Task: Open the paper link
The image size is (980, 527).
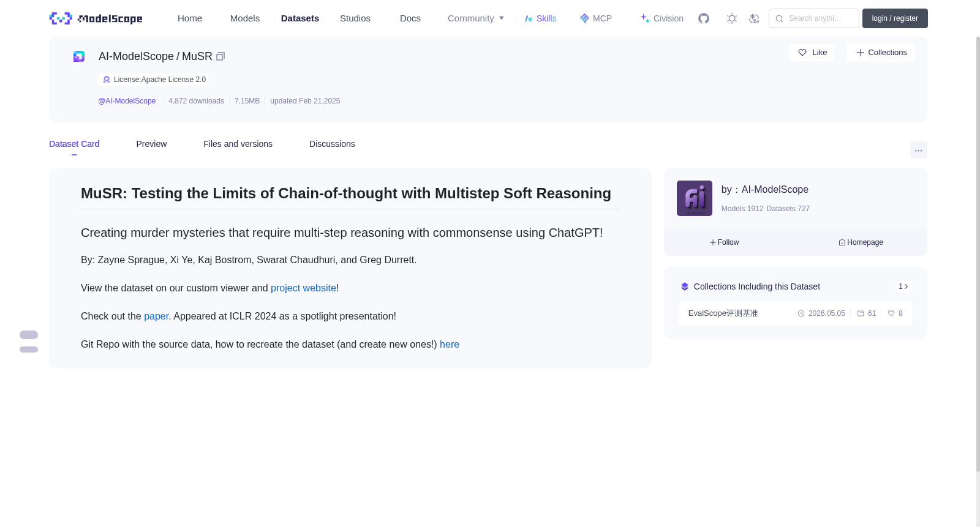Action: [x=156, y=316]
